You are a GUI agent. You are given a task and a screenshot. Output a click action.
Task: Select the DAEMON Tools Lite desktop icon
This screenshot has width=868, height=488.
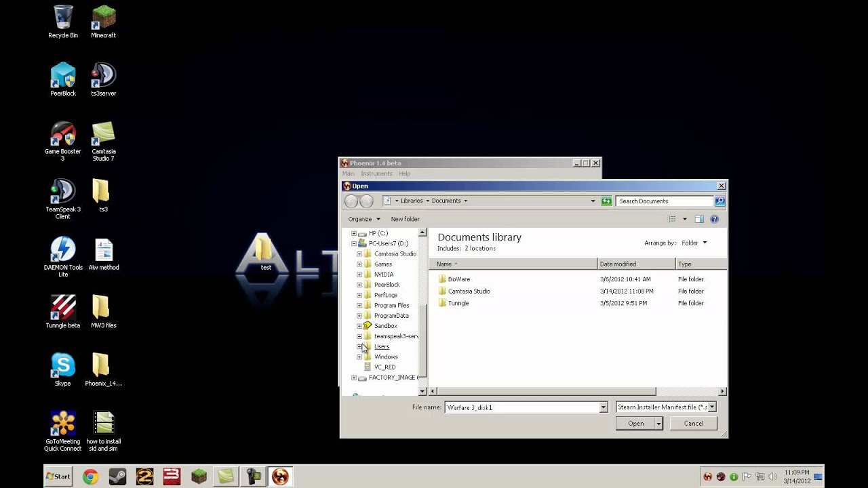coord(63,257)
